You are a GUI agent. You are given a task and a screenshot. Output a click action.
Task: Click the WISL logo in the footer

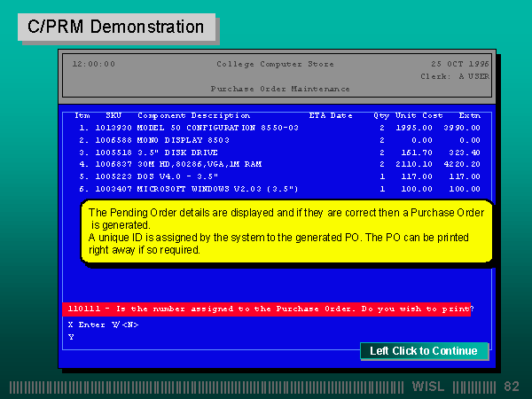(x=429, y=387)
